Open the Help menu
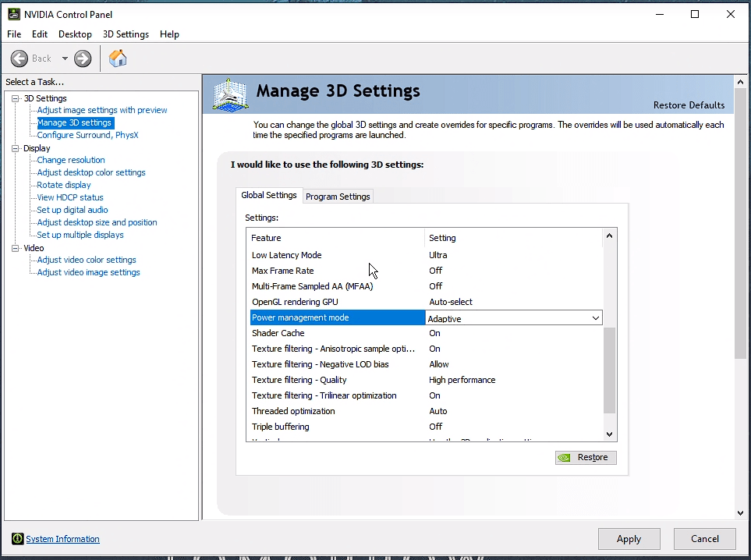Viewport: 751px width, 560px height. [169, 34]
